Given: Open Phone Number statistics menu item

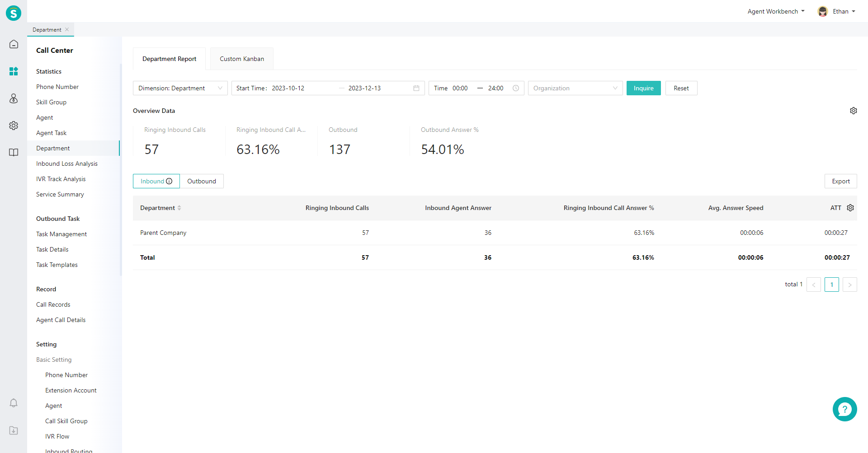Looking at the screenshot, I should pos(57,87).
